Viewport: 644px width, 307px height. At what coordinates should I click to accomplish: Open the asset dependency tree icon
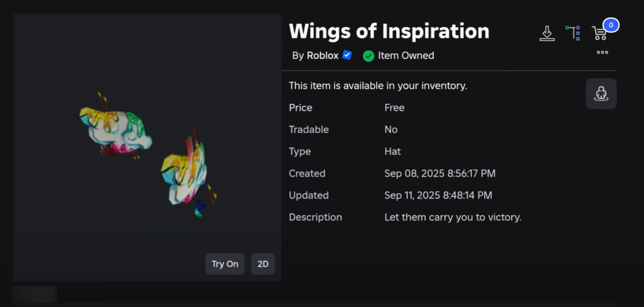[572, 33]
